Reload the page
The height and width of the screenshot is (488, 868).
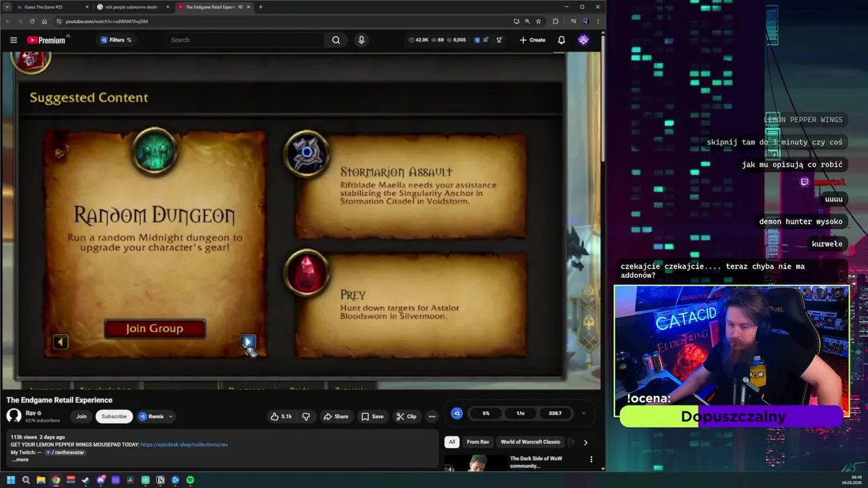pyautogui.click(x=32, y=21)
